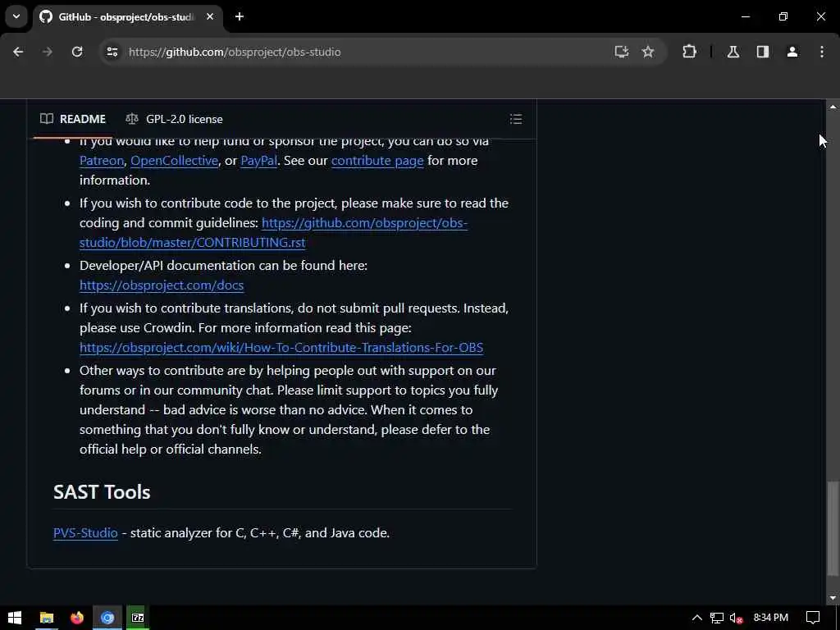This screenshot has height=630, width=840.
Task: Open the clock showing 8:34 PM
Action: click(771, 618)
